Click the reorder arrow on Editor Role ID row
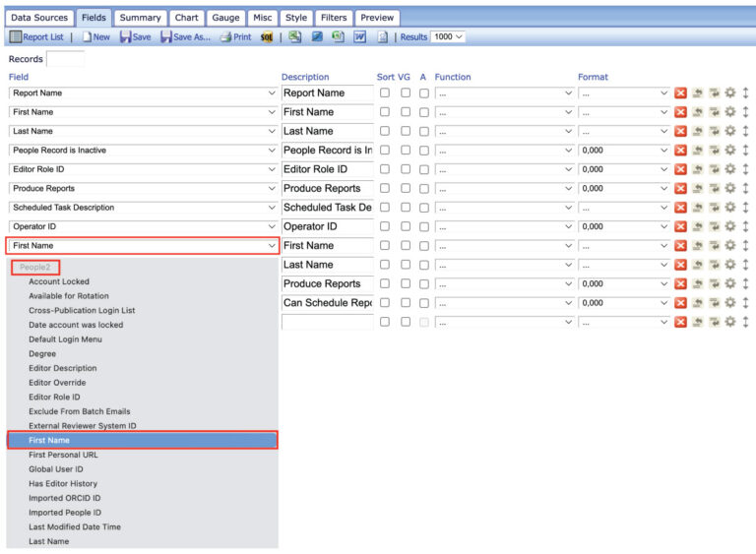Viewport: 756px width, 554px height. 746,169
